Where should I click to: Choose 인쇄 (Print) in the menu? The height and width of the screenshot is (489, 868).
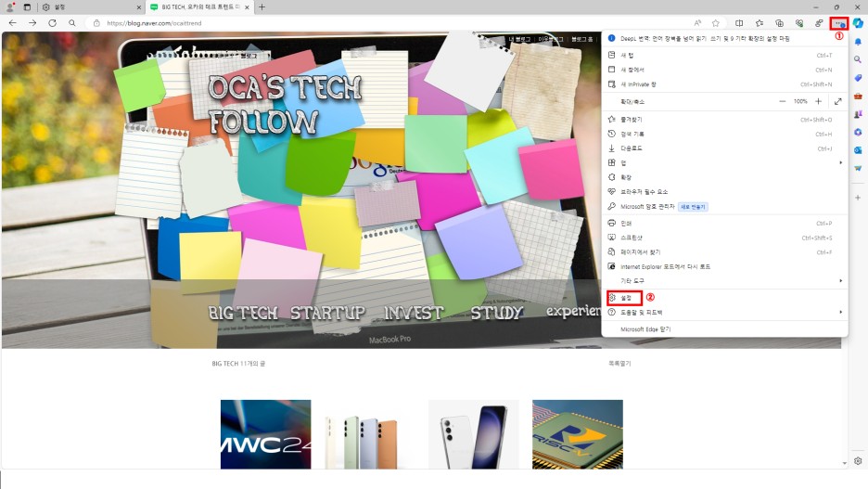tap(724, 224)
